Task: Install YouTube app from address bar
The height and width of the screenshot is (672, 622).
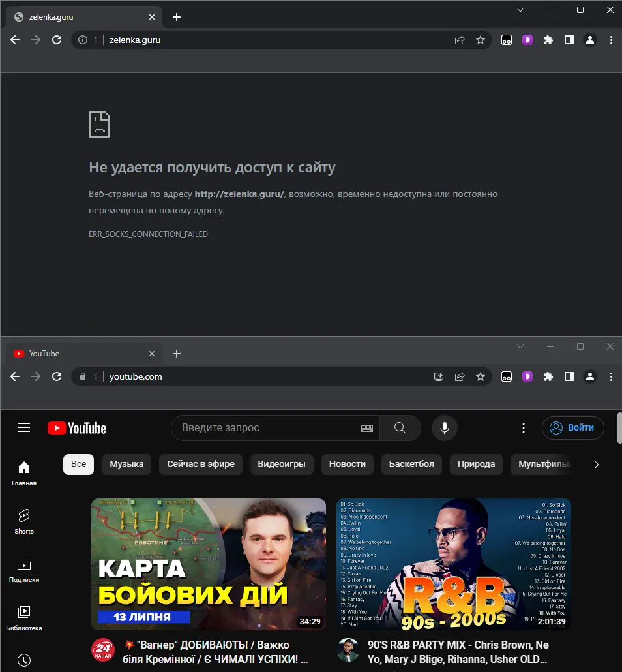Action: click(x=439, y=376)
